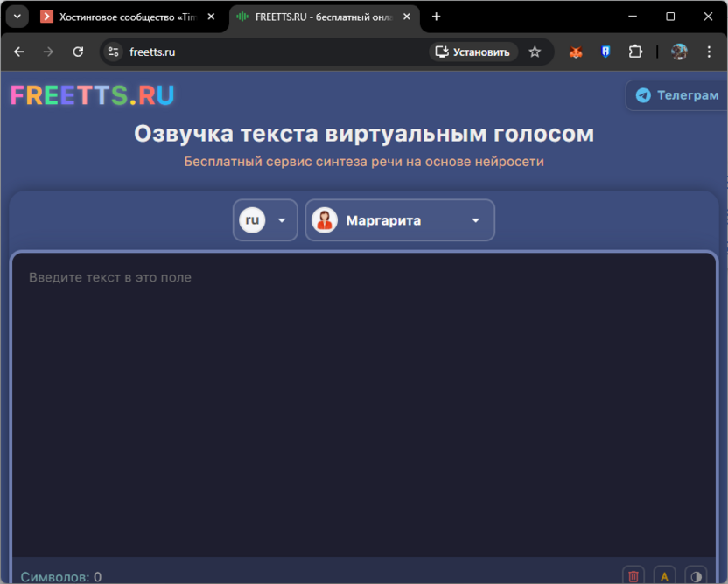Viewport: 728px width, 584px height.
Task: Open the ru language dropdown
Action: [x=264, y=219]
